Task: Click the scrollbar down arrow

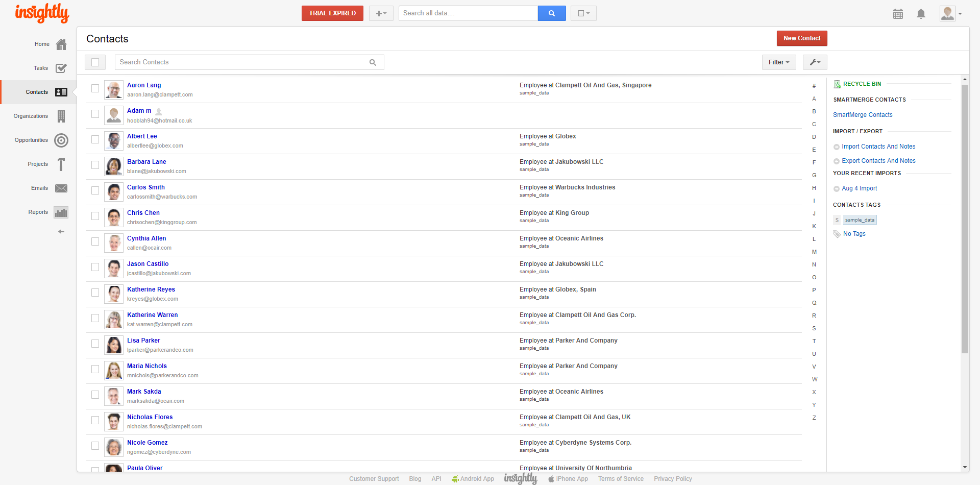Action: pos(965,467)
